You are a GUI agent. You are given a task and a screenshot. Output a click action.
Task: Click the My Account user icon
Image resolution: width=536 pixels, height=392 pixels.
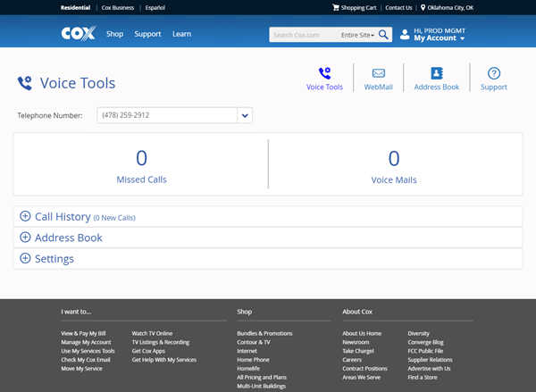click(405, 35)
